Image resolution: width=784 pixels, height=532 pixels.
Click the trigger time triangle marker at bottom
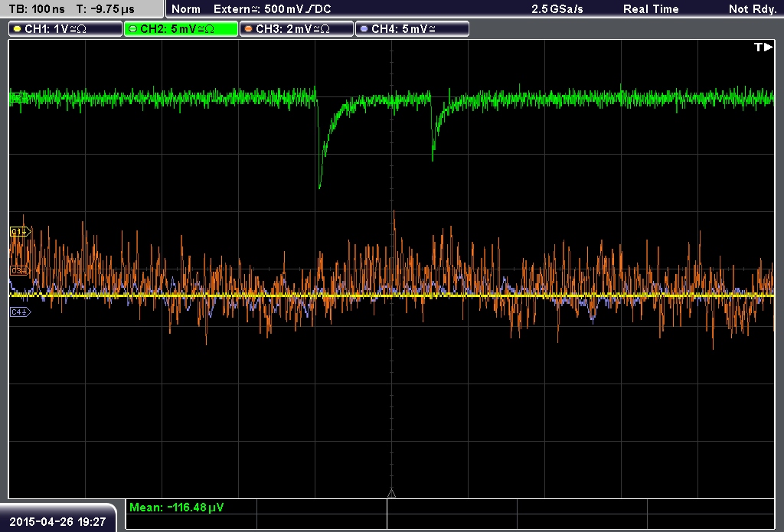click(391, 494)
